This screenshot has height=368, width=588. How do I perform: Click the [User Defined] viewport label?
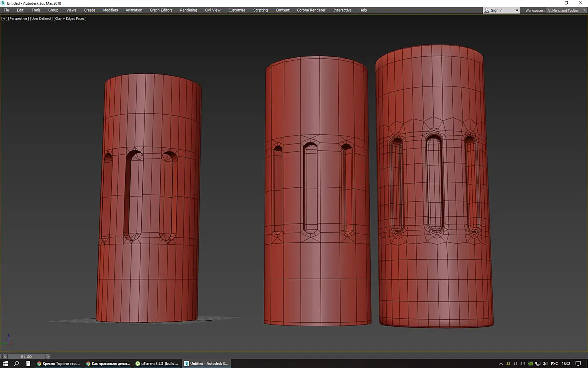(x=41, y=19)
